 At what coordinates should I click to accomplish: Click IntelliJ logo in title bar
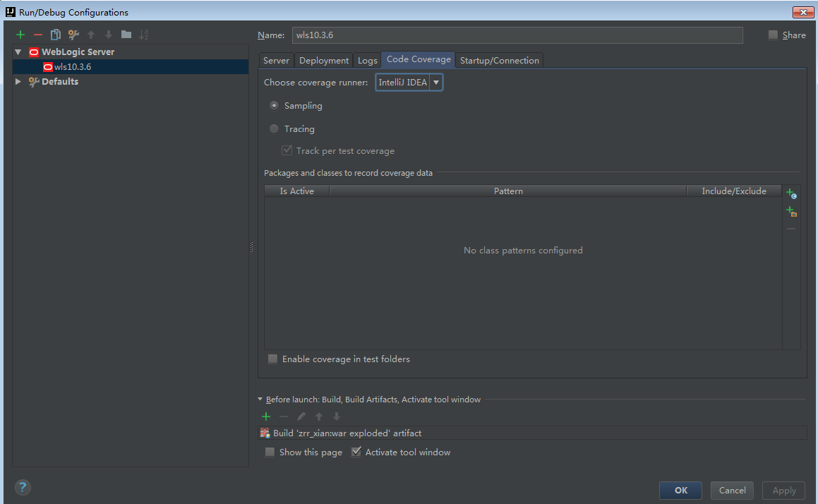click(x=10, y=11)
